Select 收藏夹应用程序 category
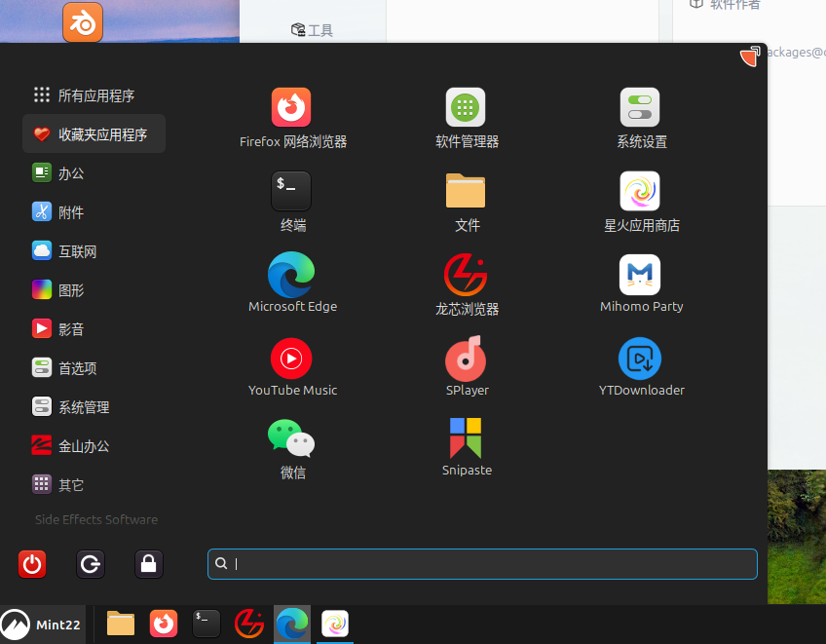 tap(94, 133)
